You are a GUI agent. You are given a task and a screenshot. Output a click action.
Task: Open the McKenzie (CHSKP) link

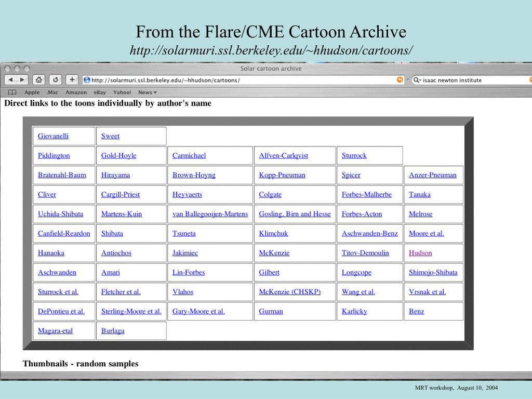point(290,292)
